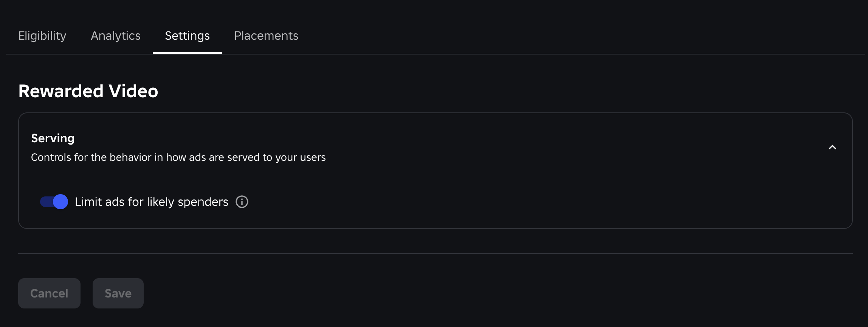Click the underline beneath the Settings tab
The width and height of the screenshot is (868, 327).
(187, 53)
